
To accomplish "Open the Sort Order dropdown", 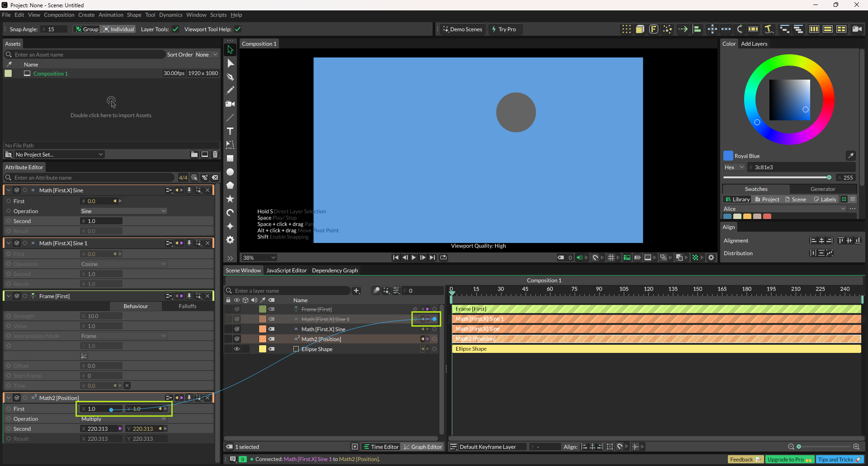I will 206,55.
